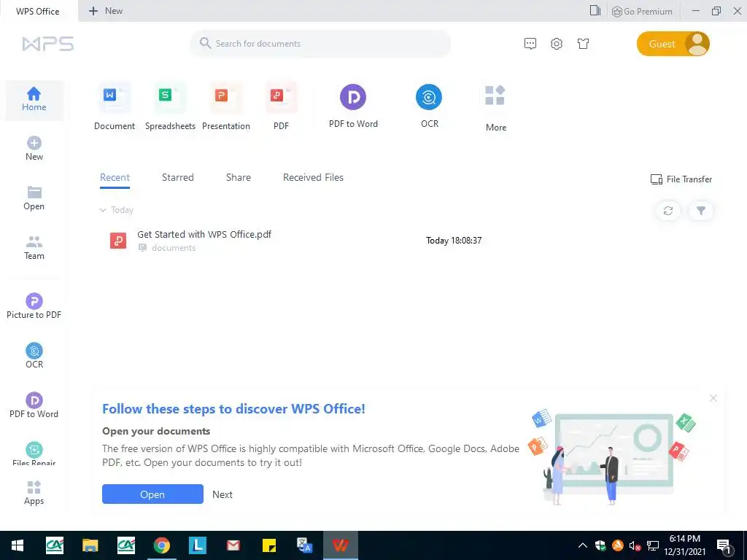747x560 pixels.
Task: Open Files Repair tool in sidebar
Action: click(x=34, y=454)
